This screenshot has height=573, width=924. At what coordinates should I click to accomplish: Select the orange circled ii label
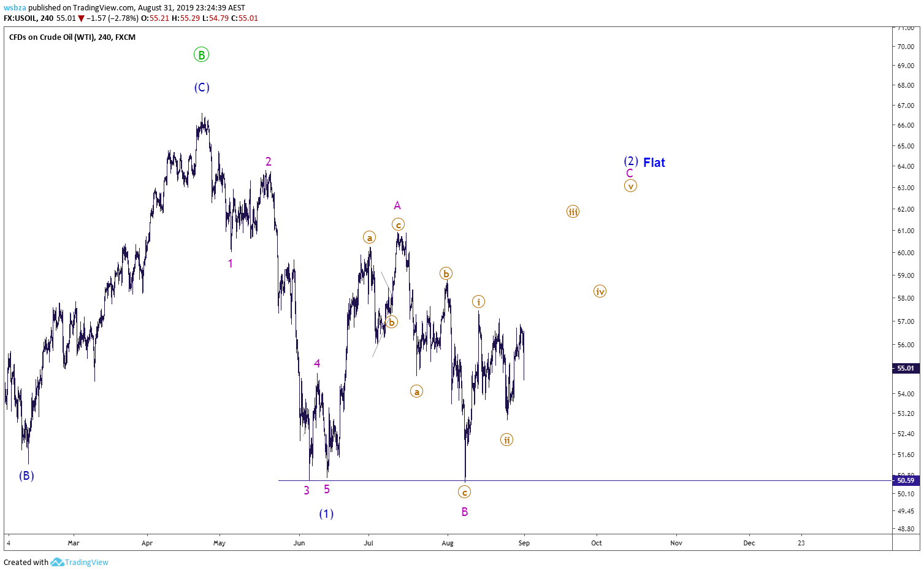point(506,440)
